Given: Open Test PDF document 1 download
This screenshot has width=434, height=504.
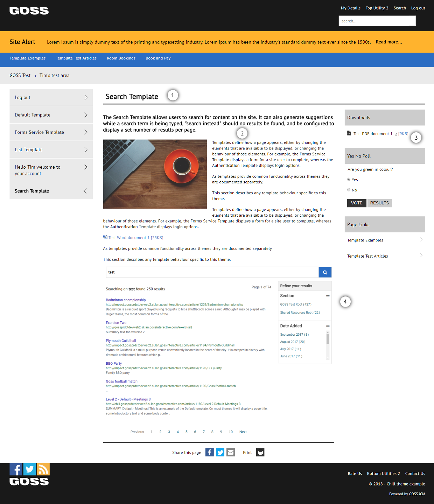Looking at the screenshot, I should pos(373,134).
